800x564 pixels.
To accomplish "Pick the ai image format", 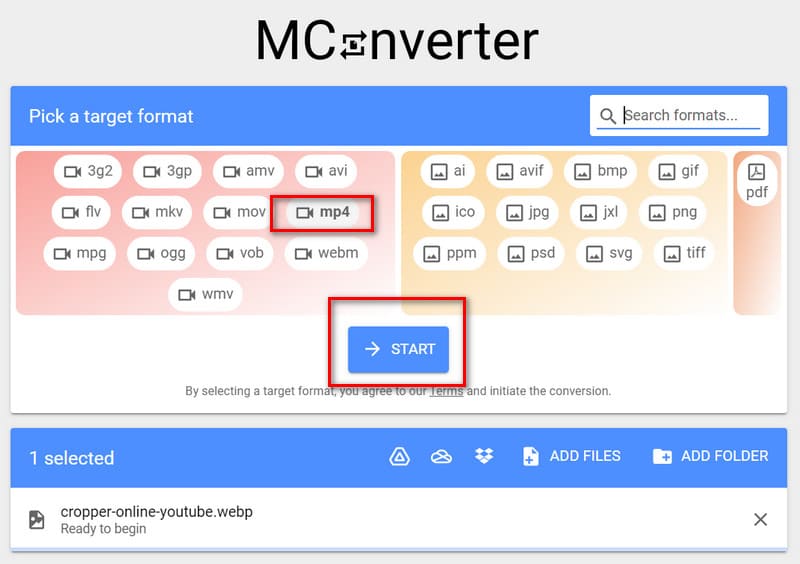I will 448,171.
